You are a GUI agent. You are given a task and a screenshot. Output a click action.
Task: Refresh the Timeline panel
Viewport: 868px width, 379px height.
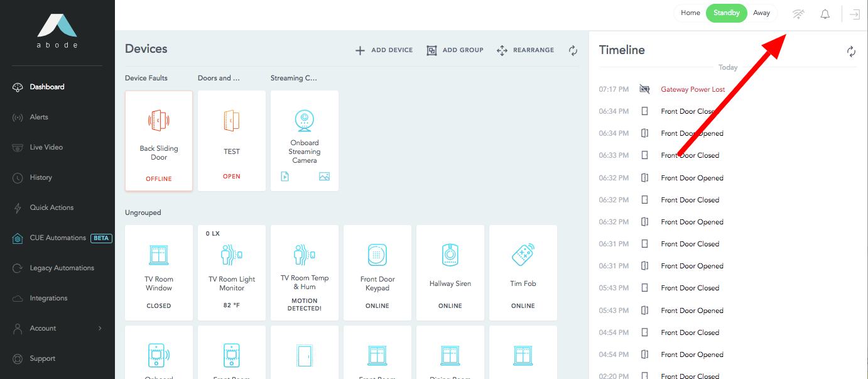point(851,52)
